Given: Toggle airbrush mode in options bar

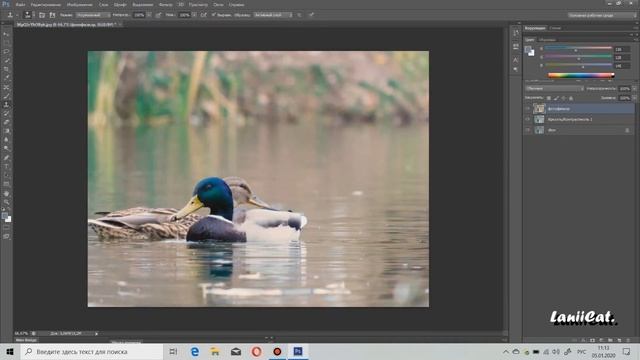Looking at the screenshot, I should click(204, 15).
